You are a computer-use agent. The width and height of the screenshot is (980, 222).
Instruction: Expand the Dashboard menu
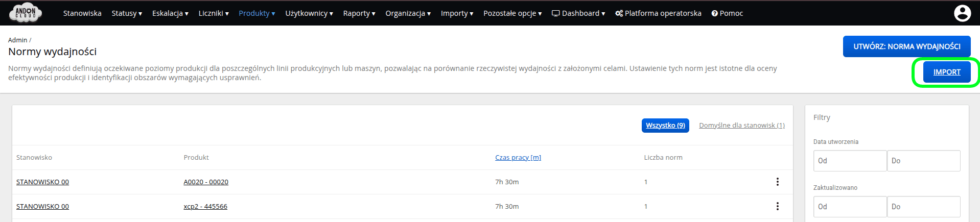578,13
